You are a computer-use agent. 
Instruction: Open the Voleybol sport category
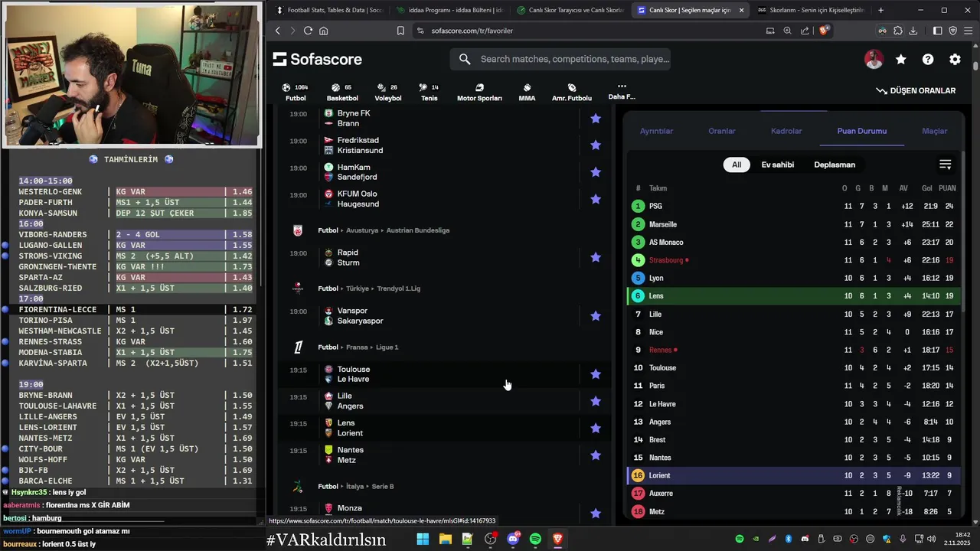tap(387, 92)
